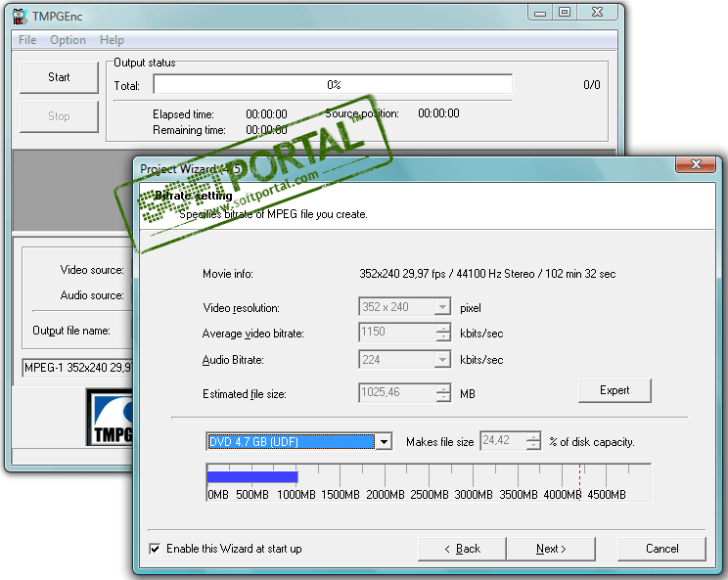The height and width of the screenshot is (580, 728).
Task: Click the Audio source label
Action: click(x=92, y=295)
